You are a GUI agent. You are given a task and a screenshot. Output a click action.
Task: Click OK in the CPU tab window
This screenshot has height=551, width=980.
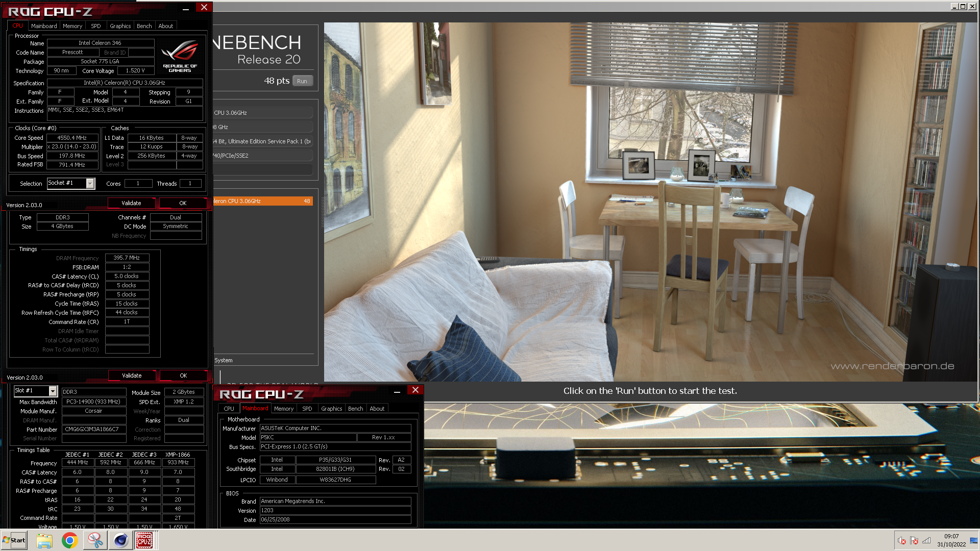183,203
